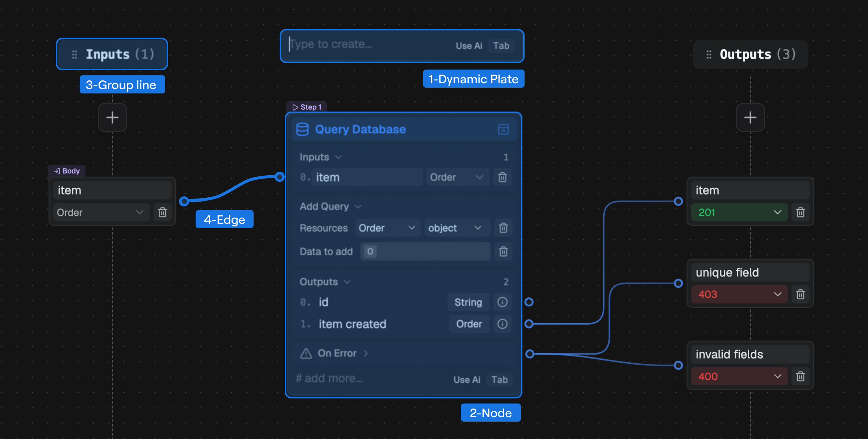The width and height of the screenshot is (868, 439).
Task: Click the item created Order type badge
Action: click(x=469, y=324)
